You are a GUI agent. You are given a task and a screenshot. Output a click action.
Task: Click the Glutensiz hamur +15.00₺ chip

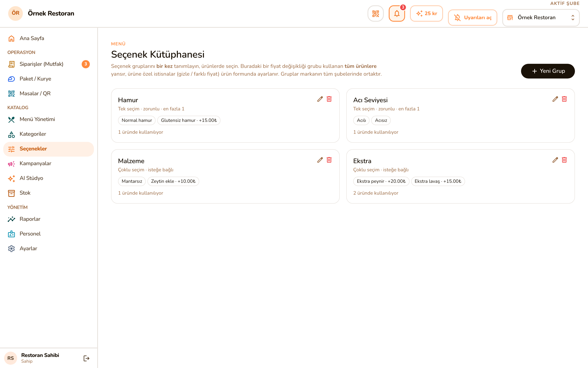(189, 120)
